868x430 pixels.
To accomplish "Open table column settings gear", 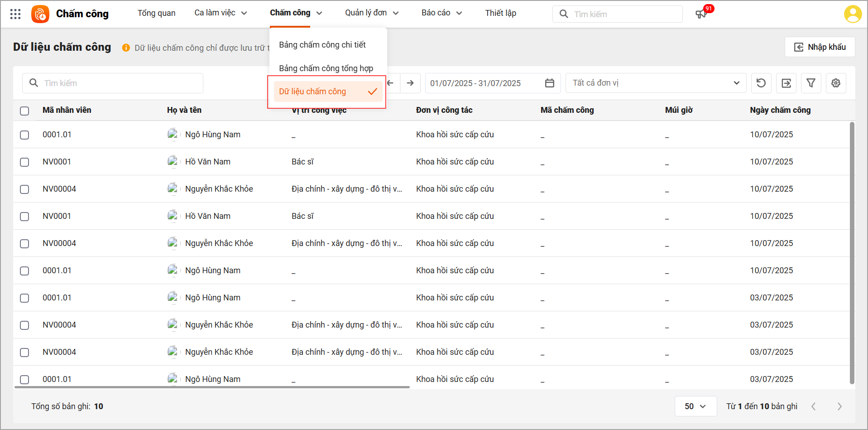I will [x=836, y=83].
